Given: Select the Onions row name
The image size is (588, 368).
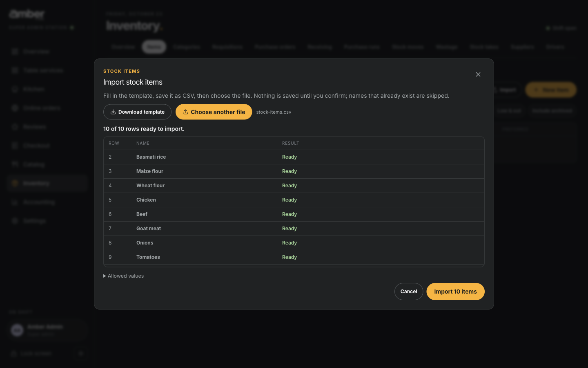Looking at the screenshot, I should tap(145, 243).
